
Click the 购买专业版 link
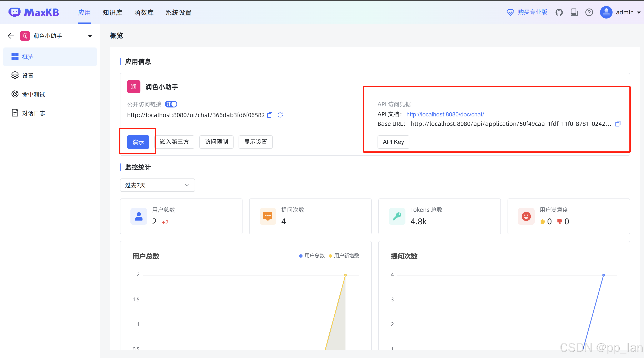(533, 12)
